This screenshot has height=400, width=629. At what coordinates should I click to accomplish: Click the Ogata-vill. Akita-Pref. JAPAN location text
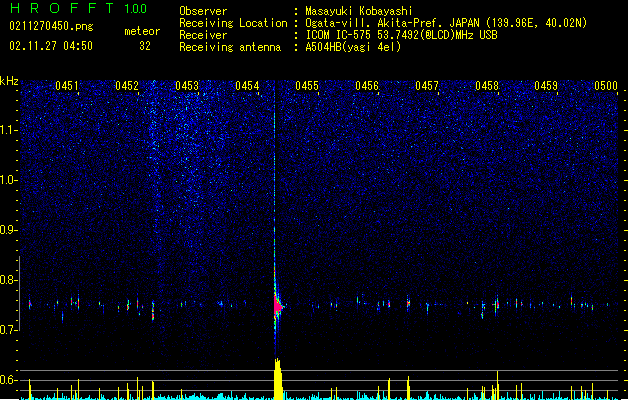click(446, 23)
